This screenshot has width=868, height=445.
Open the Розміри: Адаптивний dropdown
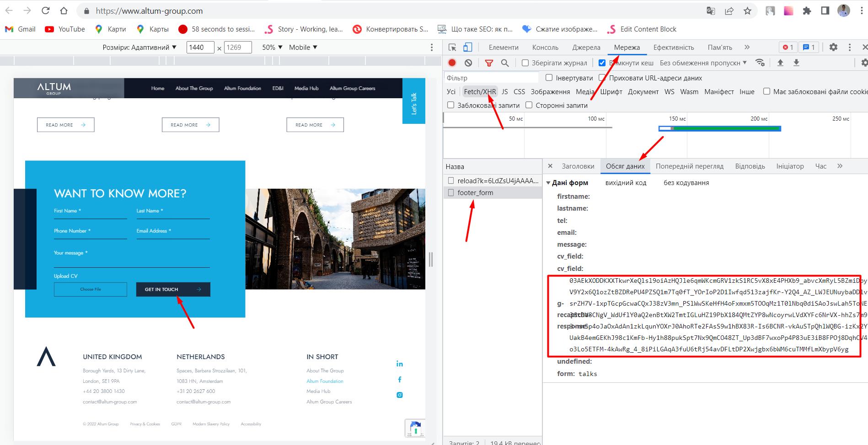[x=139, y=47]
